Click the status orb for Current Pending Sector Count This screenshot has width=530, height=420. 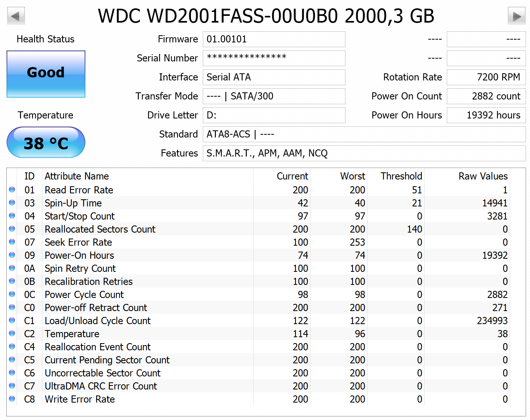[12, 360]
